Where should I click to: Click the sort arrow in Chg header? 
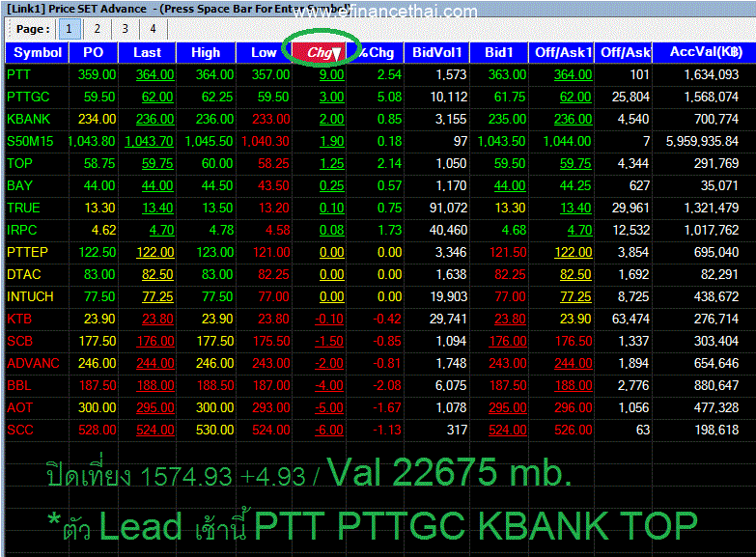pyautogui.click(x=337, y=53)
